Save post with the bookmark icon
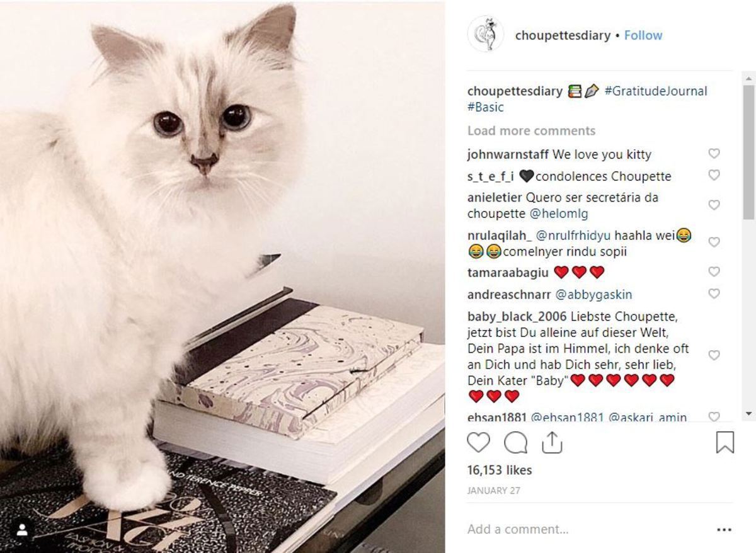 (725, 442)
